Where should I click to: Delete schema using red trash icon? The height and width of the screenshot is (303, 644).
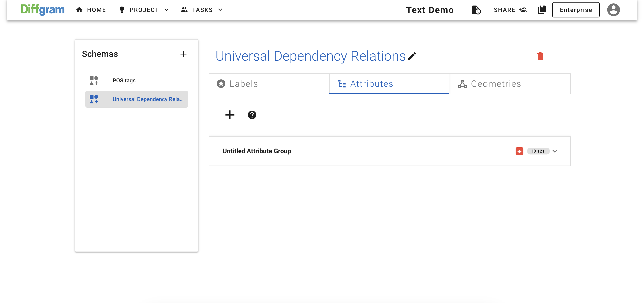(x=540, y=56)
